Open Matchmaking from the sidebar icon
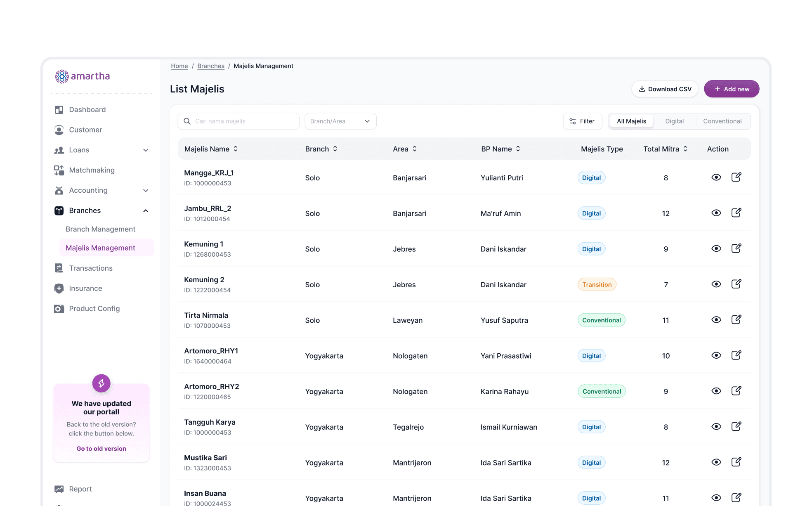812x506 pixels. click(59, 170)
